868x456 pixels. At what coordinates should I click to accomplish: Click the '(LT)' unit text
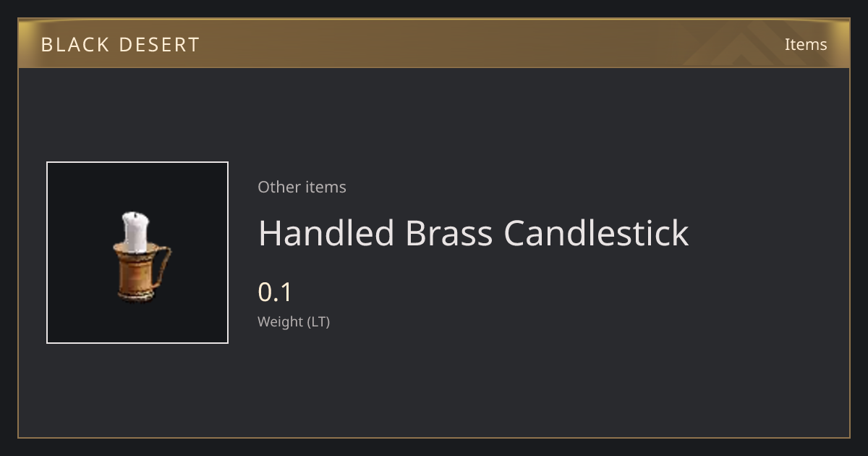coord(319,321)
